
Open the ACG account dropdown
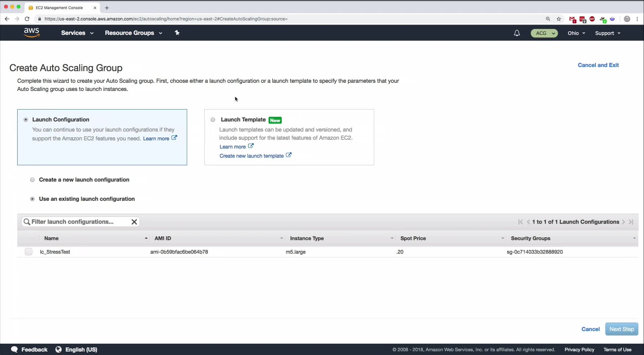pyautogui.click(x=544, y=33)
